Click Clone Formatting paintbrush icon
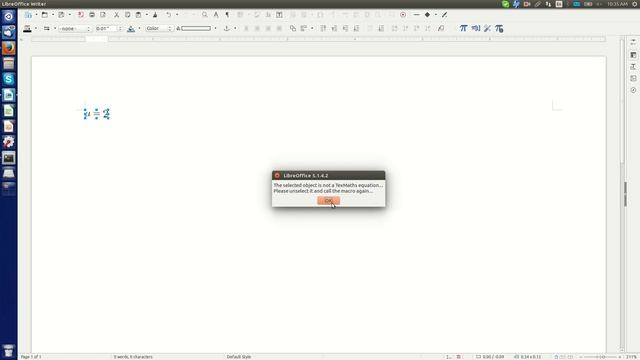 pos(155,15)
